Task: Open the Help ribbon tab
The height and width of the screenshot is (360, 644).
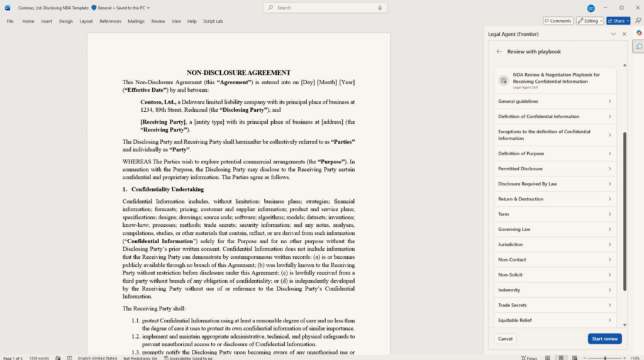Action: pyautogui.click(x=192, y=21)
